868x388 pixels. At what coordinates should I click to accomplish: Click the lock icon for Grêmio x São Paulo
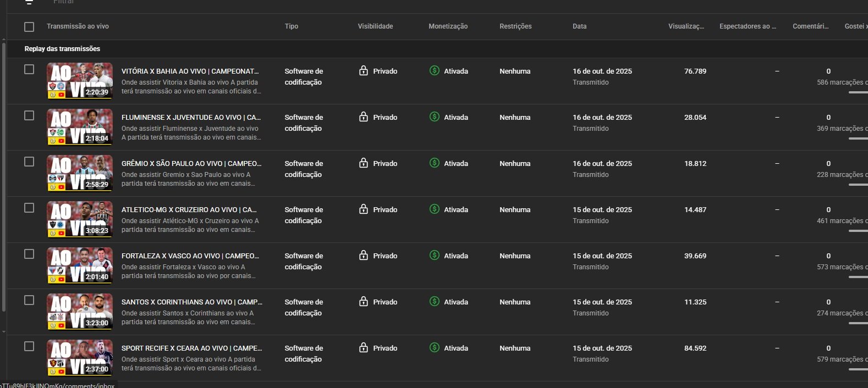(364, 163)
